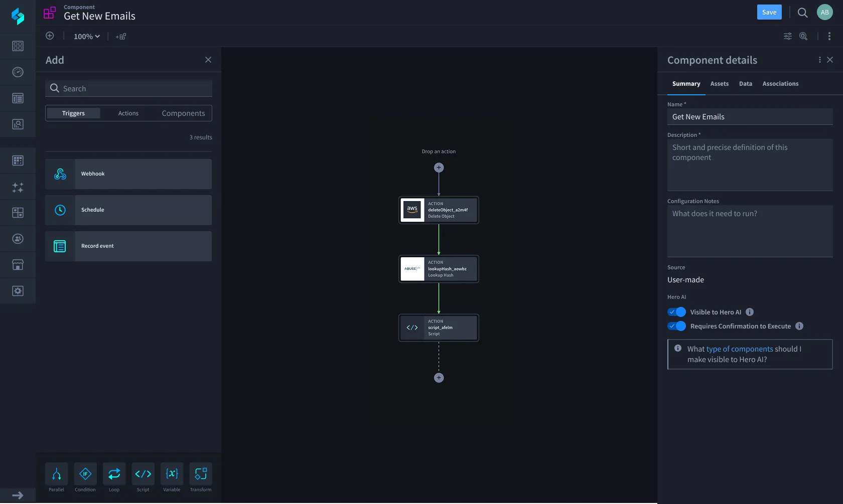
Task: Open the gauge dashboard sidebar icon
Action: (x=18, y=72)
